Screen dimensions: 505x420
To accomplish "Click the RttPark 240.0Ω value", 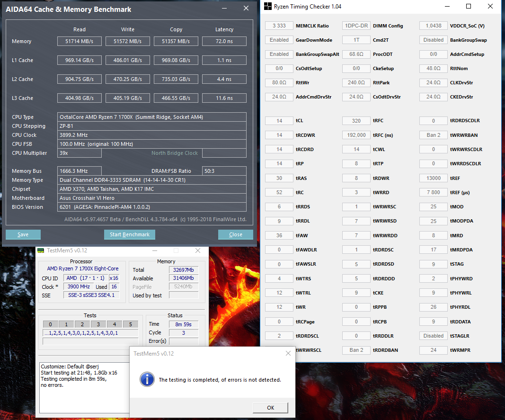I will [x=356, y=82].
